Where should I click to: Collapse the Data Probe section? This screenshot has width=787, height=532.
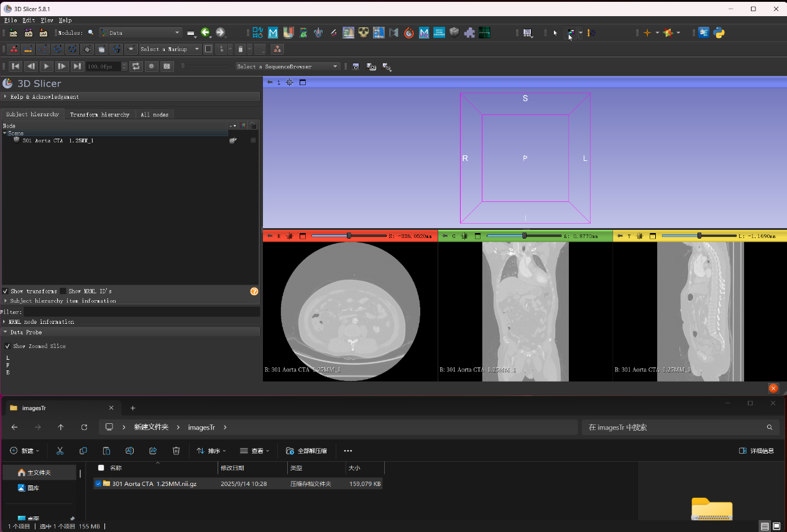[131, 332]
